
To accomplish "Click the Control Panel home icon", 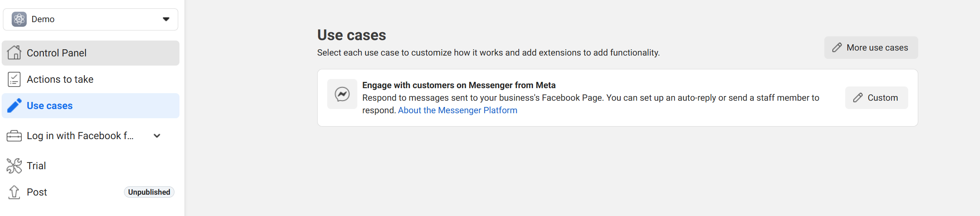I will tap(14, 53).
